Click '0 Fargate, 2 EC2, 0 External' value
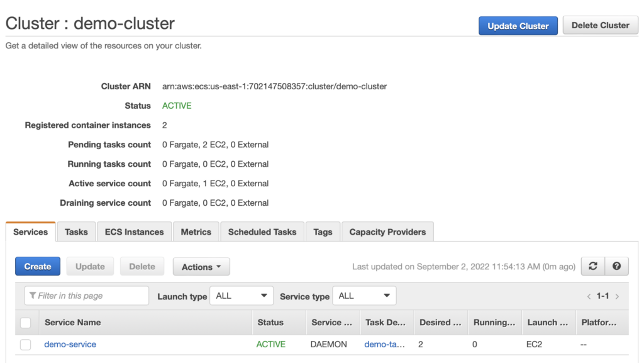644x363 pixels. 215,145
